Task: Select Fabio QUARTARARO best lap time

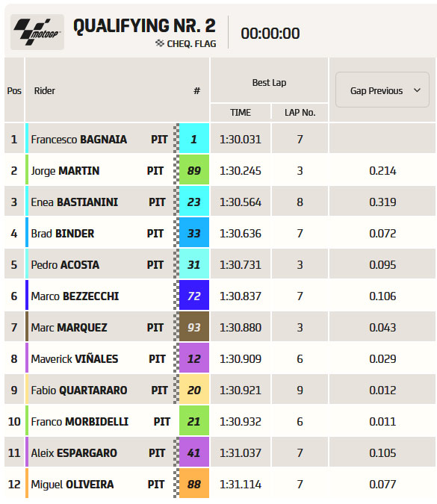Action: (241, 390)
